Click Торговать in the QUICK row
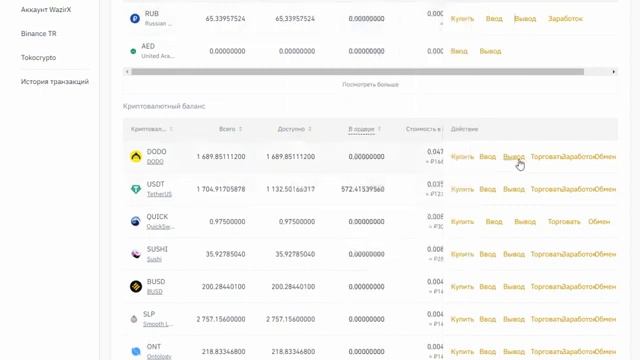Viewport: 640px width, 360px height. tap(564, 222)
